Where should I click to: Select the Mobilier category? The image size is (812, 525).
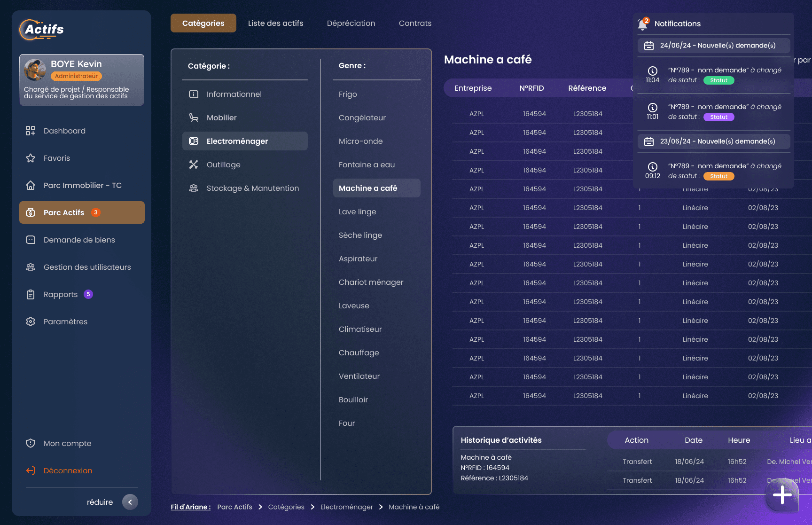coord(222,118)
